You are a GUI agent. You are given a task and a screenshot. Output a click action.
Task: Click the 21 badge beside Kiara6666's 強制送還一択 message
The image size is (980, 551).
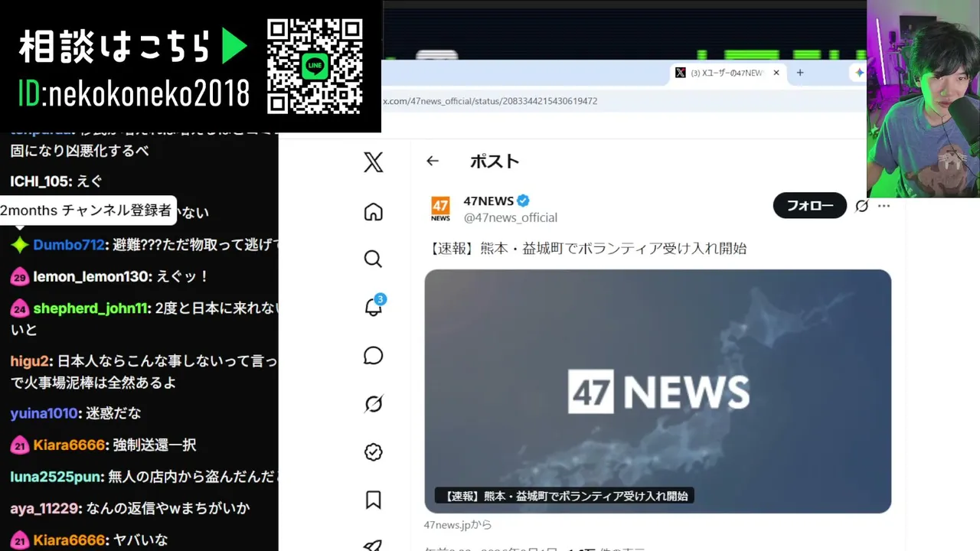click(20, 445)
